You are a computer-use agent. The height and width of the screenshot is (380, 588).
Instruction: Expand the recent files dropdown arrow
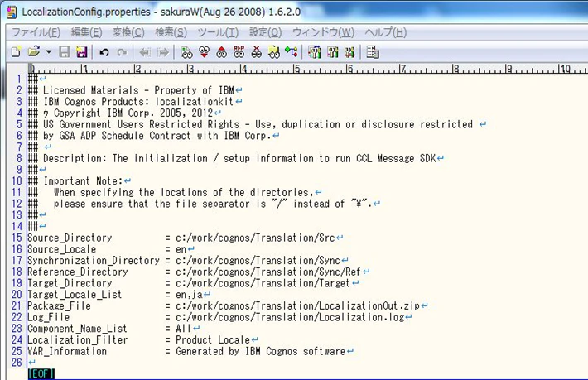point(49,52)
